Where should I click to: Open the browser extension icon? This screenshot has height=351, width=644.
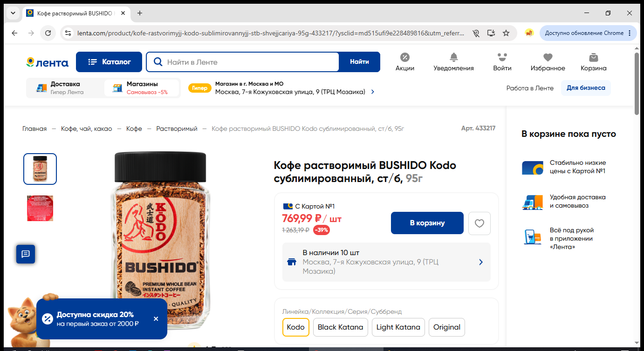pos(529,33)
